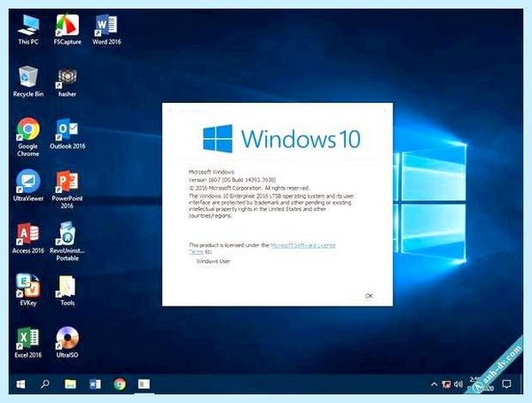Select the Word 2016 desktop shortcut

(106, 30)
